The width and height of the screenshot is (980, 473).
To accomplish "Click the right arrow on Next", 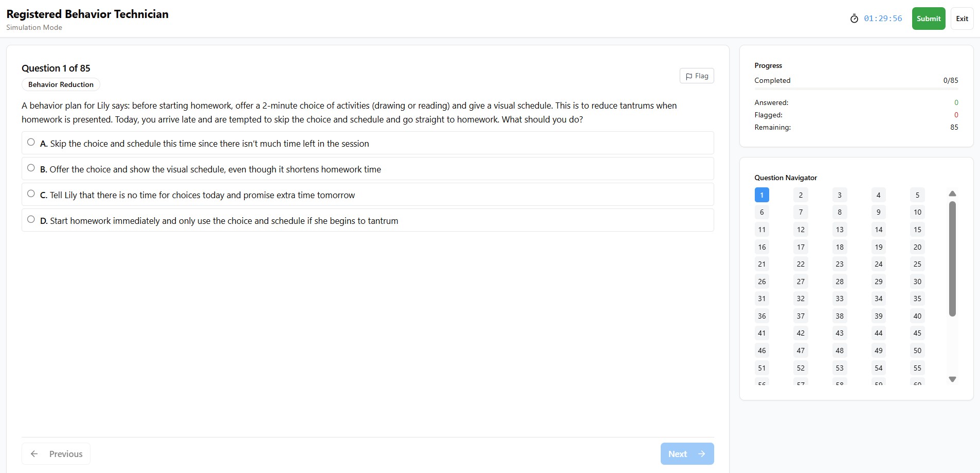I will (x=702, y=454).
